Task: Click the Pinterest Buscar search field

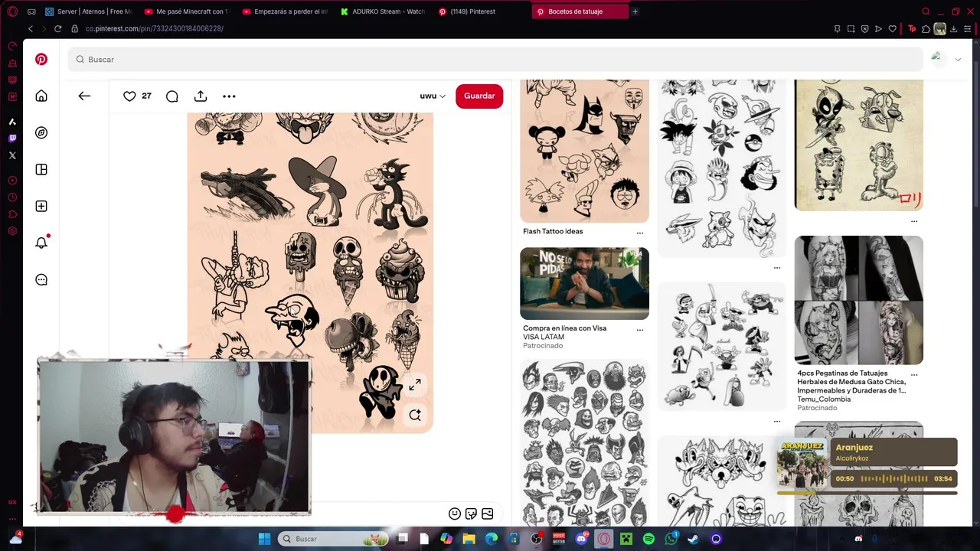Action: (495, 59)
